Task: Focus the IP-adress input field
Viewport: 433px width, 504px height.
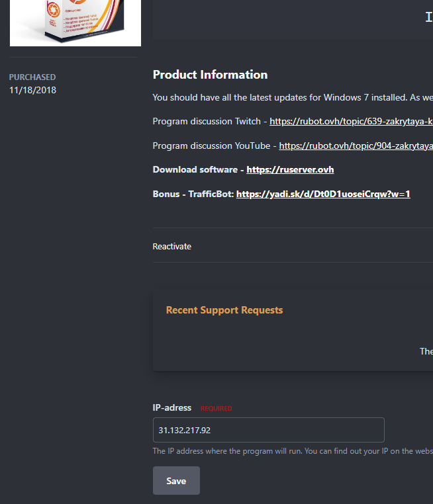Action: pyautogui.click(x=268, y=430)
